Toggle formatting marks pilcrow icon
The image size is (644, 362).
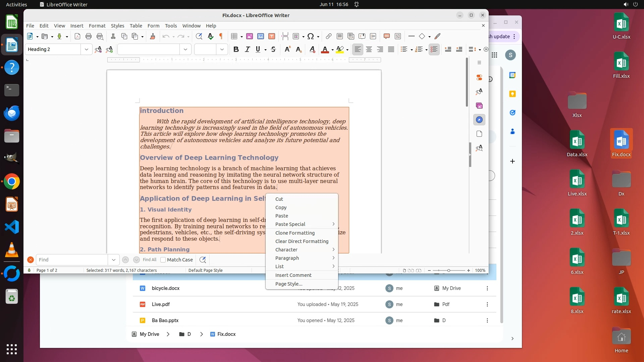click(x=221, y=36)
